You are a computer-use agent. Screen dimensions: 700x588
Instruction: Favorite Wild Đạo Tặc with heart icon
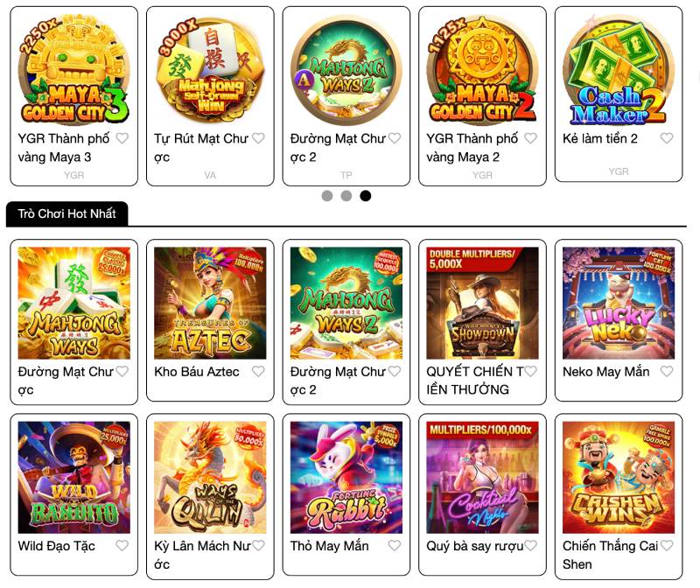pos(122,545)
